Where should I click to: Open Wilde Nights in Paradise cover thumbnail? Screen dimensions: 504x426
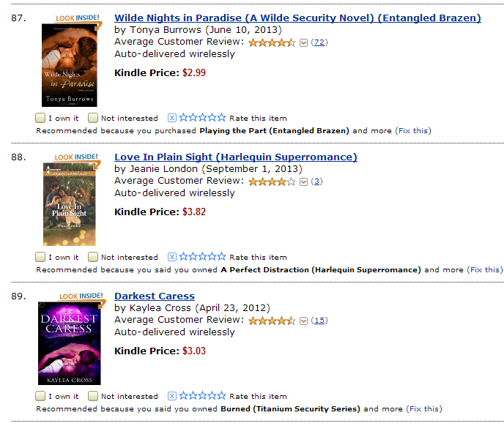pos(70,65)
